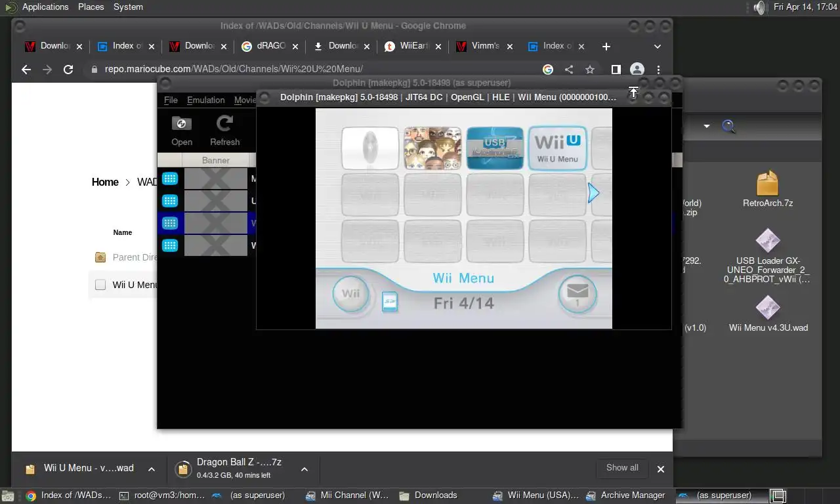Switch to the dRAGO Google tab
Screen dimensions: 840x504
270,46
